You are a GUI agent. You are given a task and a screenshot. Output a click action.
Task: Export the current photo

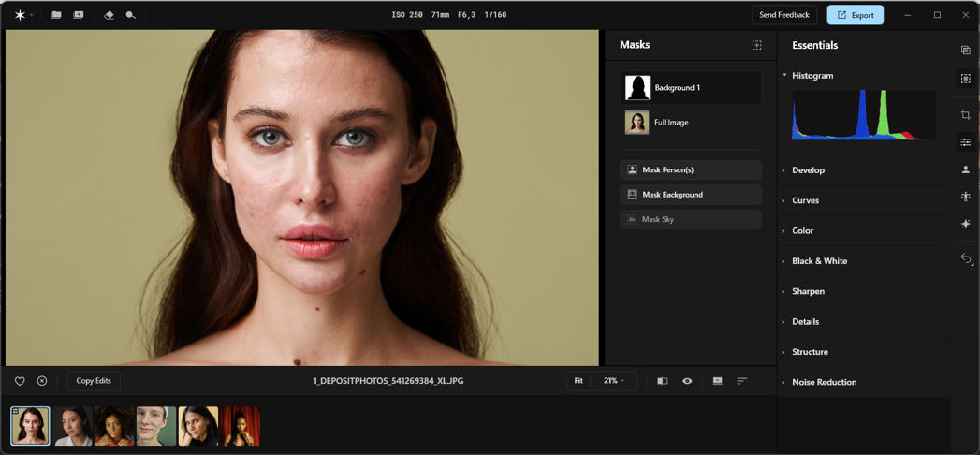[x=855, y=15]
